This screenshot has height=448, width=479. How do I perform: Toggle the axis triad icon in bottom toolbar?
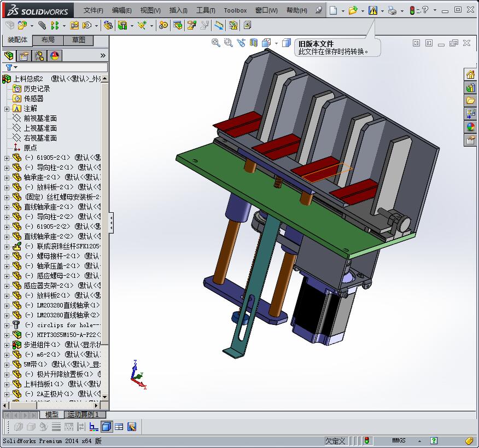click(94, 427)
